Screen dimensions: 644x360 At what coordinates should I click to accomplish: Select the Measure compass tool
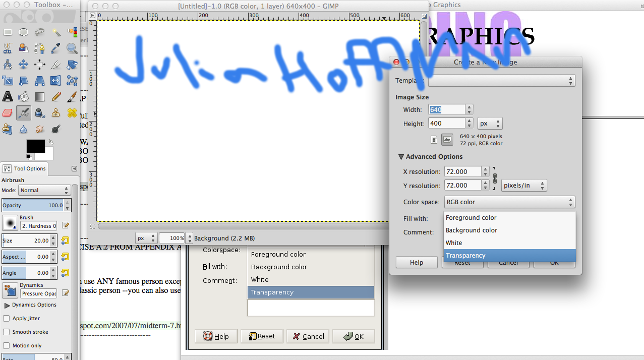click(x=8, y=65)
